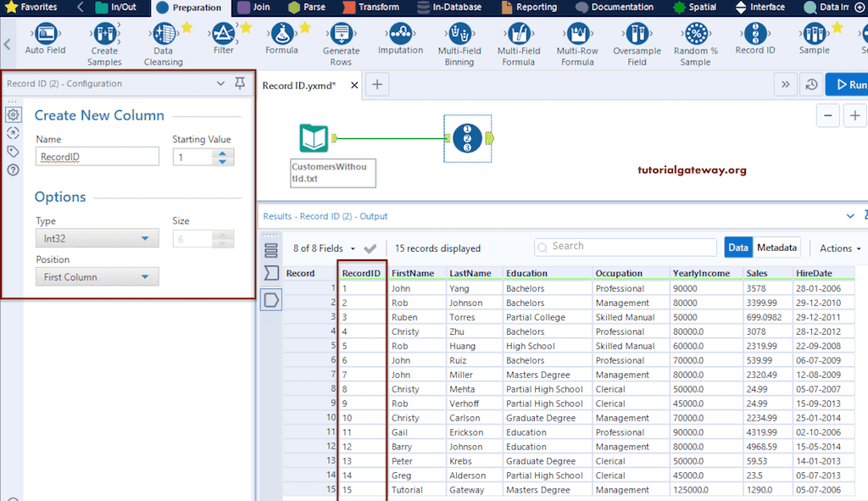Show Data view in results pane
Image resolution: width=868 pixels, height=501 pixels.
pos(738,247)
